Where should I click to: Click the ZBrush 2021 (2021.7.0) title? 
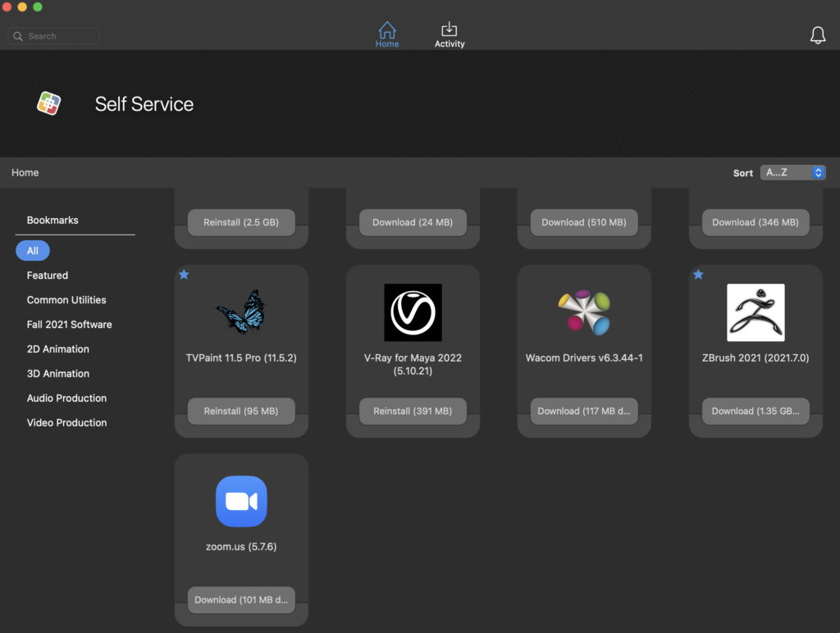pos(756,357)
